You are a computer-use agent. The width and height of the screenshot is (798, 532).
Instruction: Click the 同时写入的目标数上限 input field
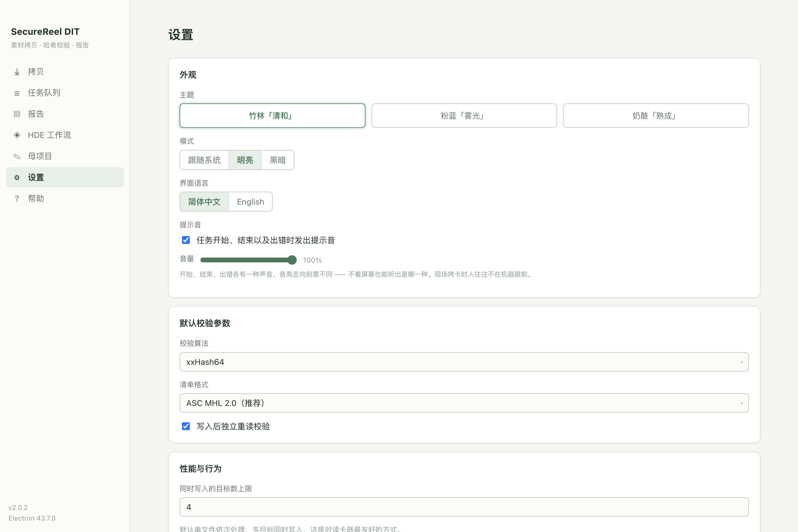464,507
